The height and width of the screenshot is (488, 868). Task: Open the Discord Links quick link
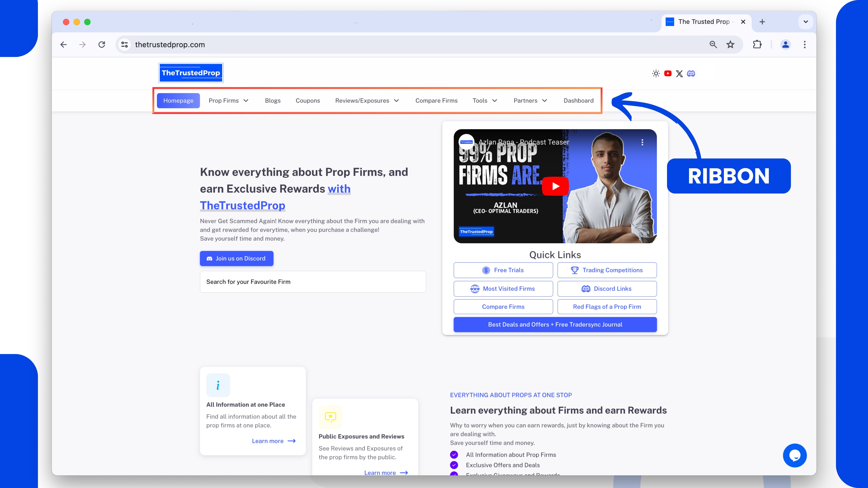point(607,289)
